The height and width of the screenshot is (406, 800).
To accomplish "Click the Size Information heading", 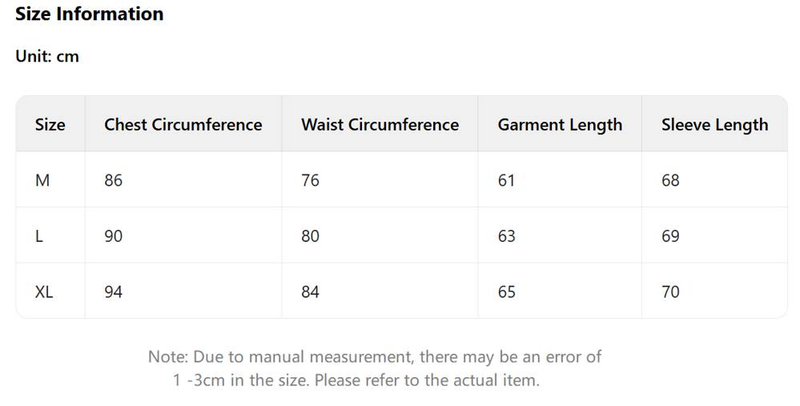I will (x=89, y=15).
